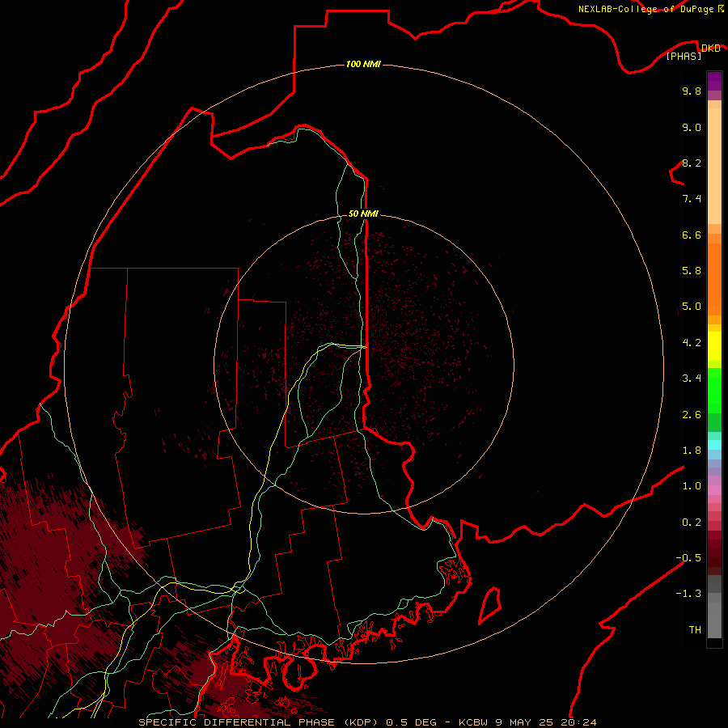The height and width of the screenshot is (728, 728).
Task: Click the 3.4 value on the color scale
Action: coord(692,379)
